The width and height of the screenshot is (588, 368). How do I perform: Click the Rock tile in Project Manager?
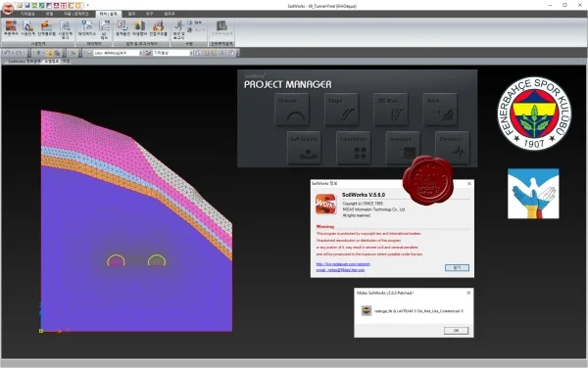pos(440,110)
